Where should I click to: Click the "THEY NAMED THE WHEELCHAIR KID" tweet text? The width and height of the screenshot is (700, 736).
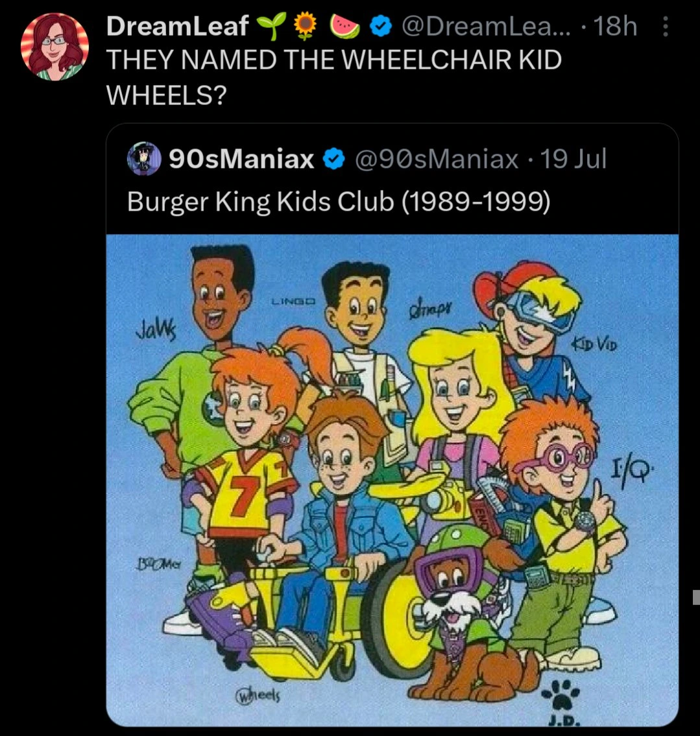point(333,60)
